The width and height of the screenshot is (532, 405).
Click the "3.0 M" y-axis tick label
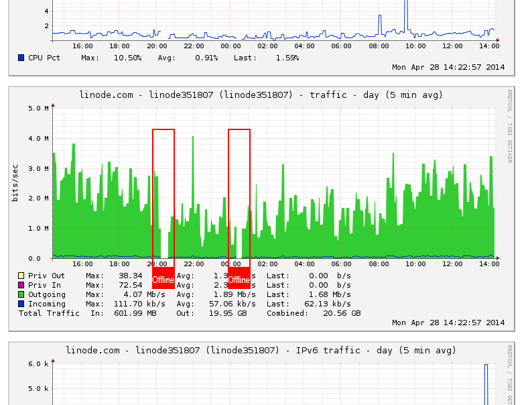click(x=38, y=169)
